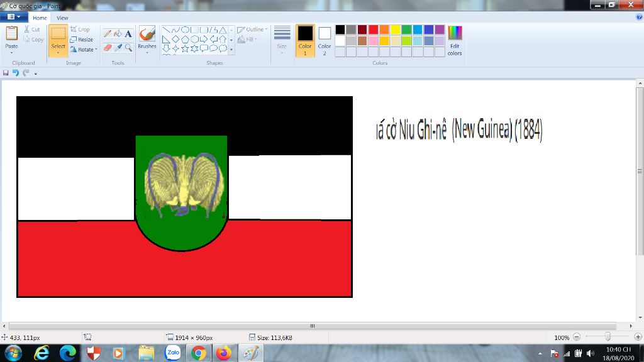Choose the Fill with color bucket tool
644x362 pixels.
pyautogui.click(x=118, y=34)
